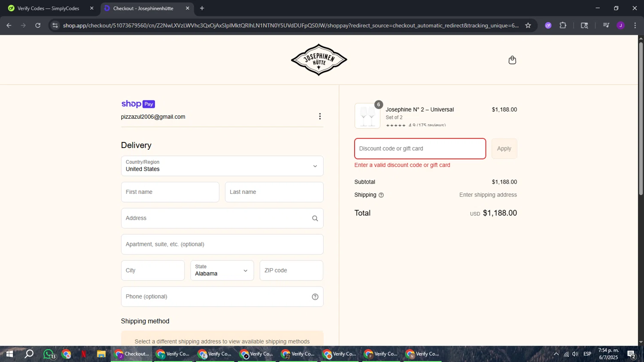Open the tab search icon in Chrome toolbar
Screen dimensions: 644x362
(x=584, y=25)
